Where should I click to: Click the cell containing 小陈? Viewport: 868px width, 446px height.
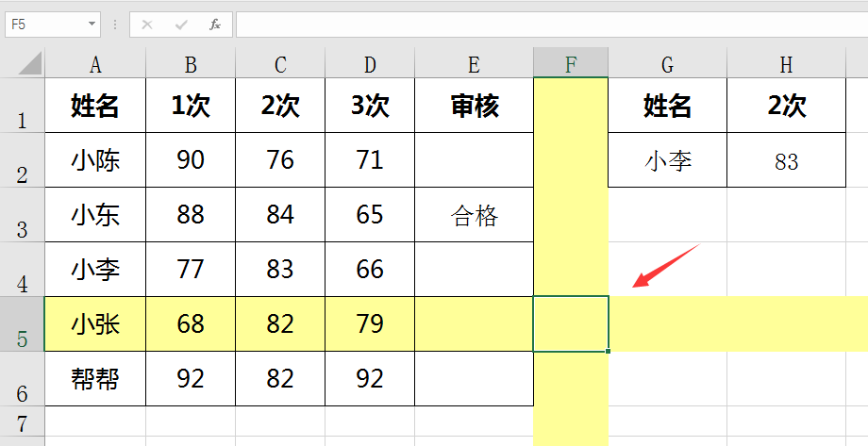point(95,160)
